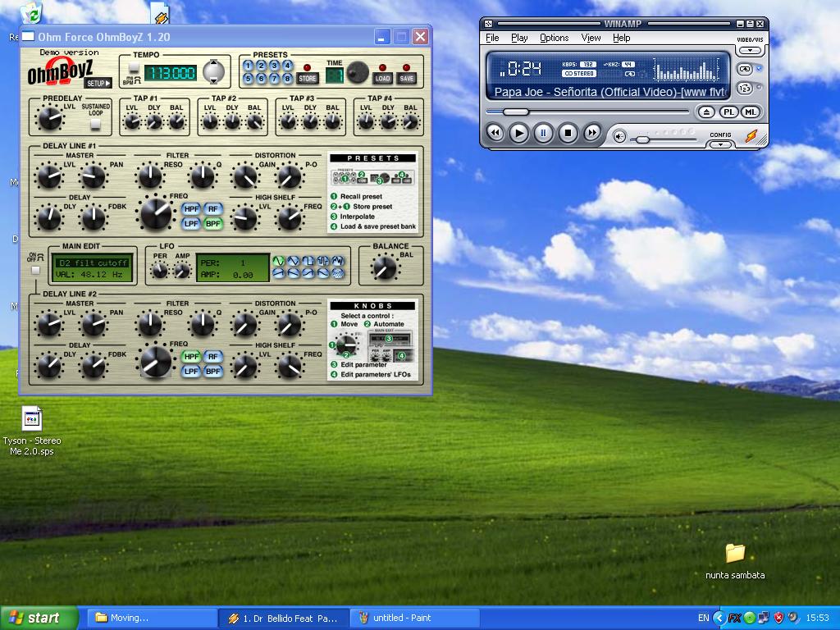Open Winamp Help menu
The width and height of the screenshot is (840, 630).
pyautogui.click(x=622, y=38)
